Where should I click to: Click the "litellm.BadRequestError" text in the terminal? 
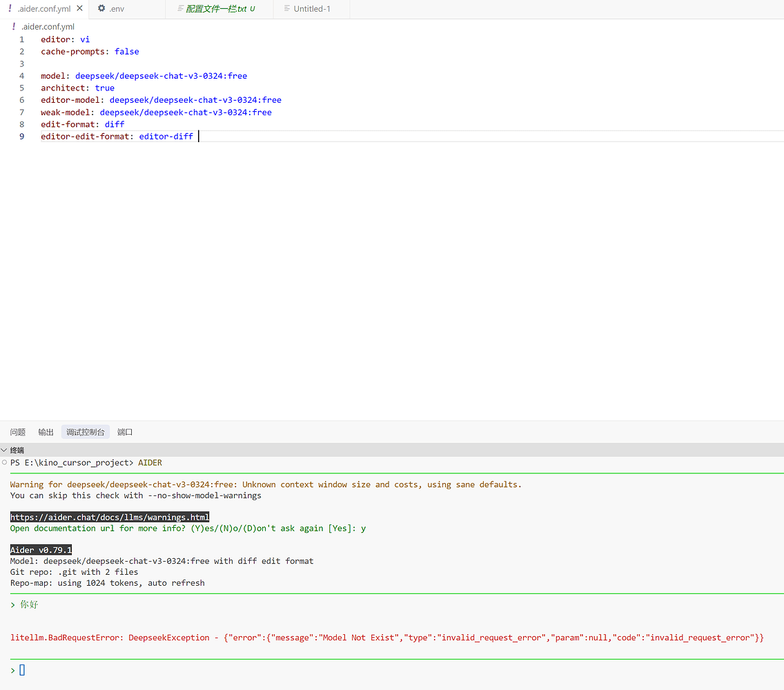(x=64, y=638)
